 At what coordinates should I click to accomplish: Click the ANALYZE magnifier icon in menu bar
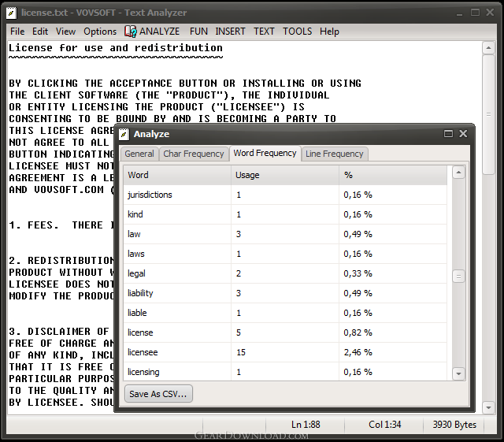pos(131,32)
